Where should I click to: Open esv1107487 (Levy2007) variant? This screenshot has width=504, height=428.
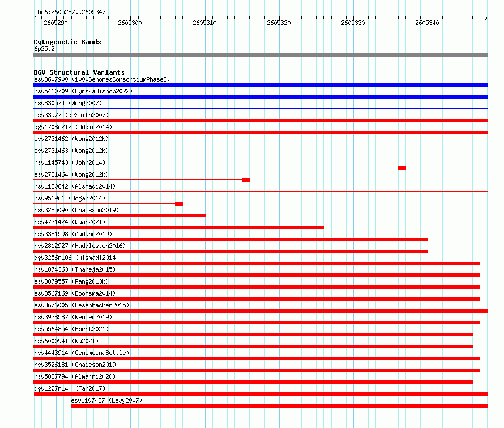pyautogui.click(x=106, y=400)
